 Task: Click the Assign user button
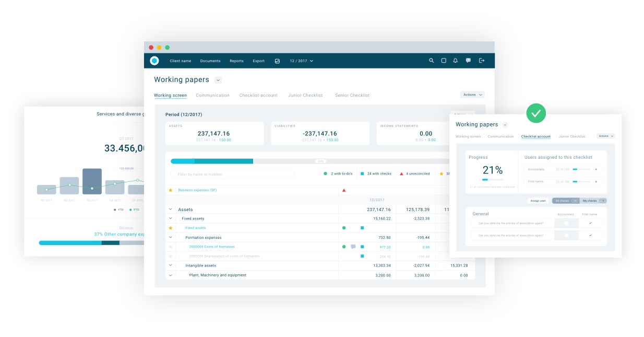[538, 201]
